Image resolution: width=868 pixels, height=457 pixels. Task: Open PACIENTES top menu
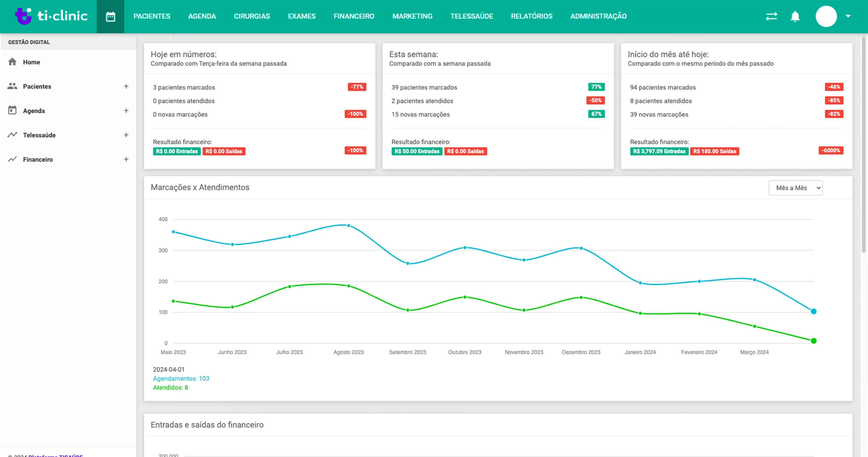click(x=152, y=16)
